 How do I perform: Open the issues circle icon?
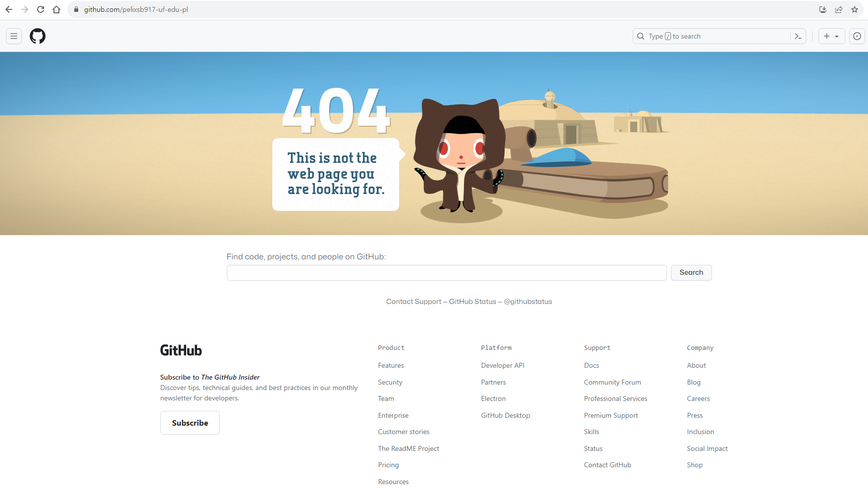857,36
